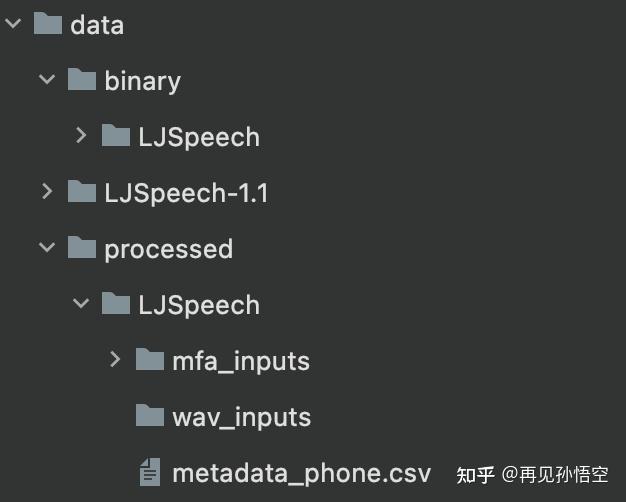Click the processed folder icon
This screenshot has width=626, height=502.
(82, 248)
